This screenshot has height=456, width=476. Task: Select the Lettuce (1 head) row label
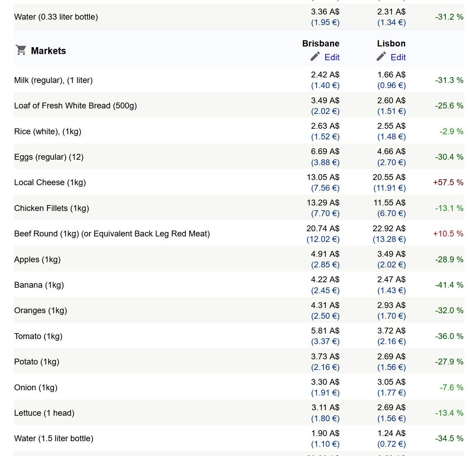(x=44, y=413)
